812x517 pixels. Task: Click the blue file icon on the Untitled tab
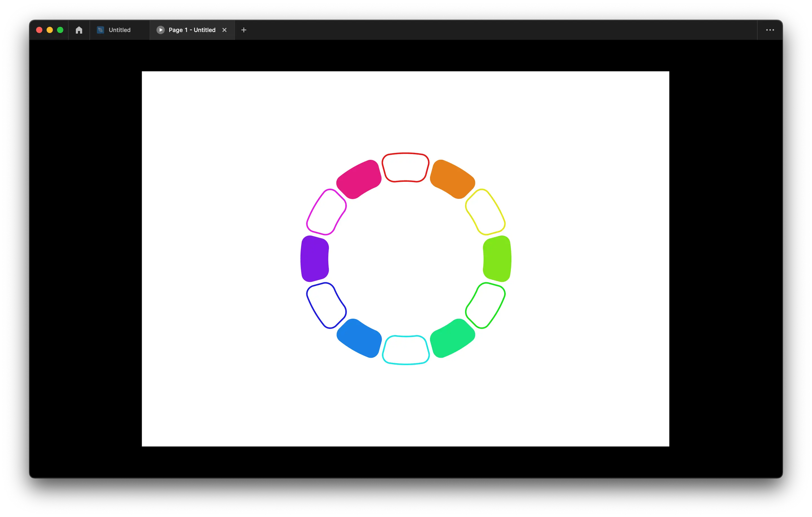(100, 30)
